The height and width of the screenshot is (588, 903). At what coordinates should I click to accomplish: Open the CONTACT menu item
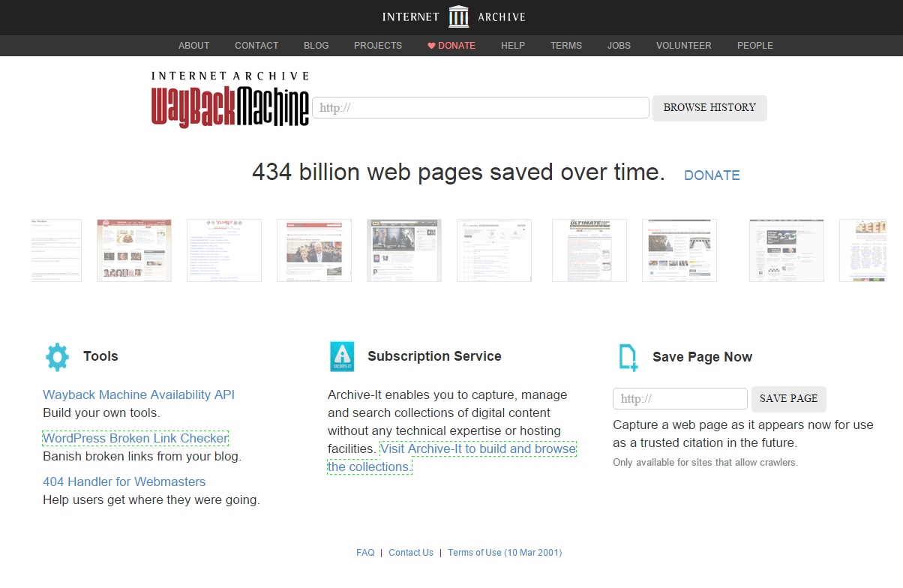256,46
